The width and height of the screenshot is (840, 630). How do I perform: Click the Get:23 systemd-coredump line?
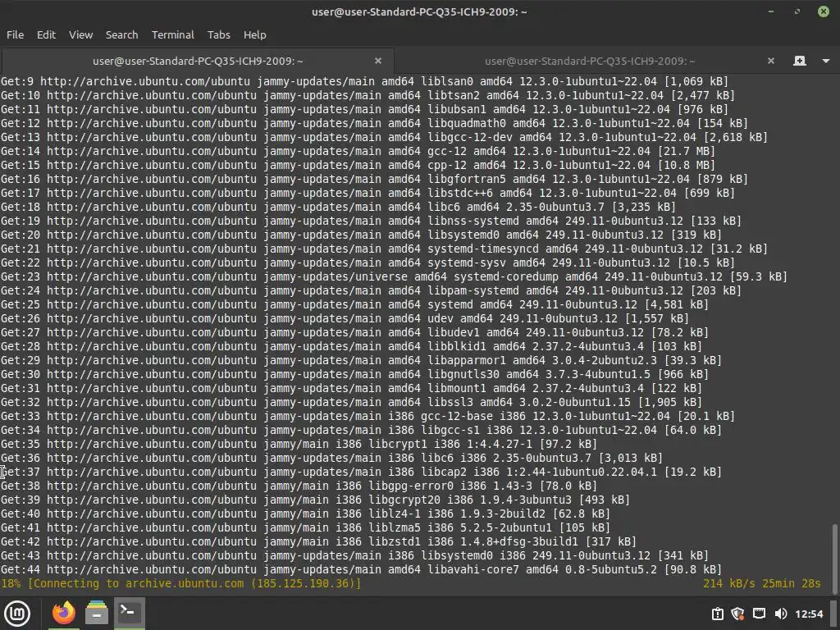coord(394,276)
